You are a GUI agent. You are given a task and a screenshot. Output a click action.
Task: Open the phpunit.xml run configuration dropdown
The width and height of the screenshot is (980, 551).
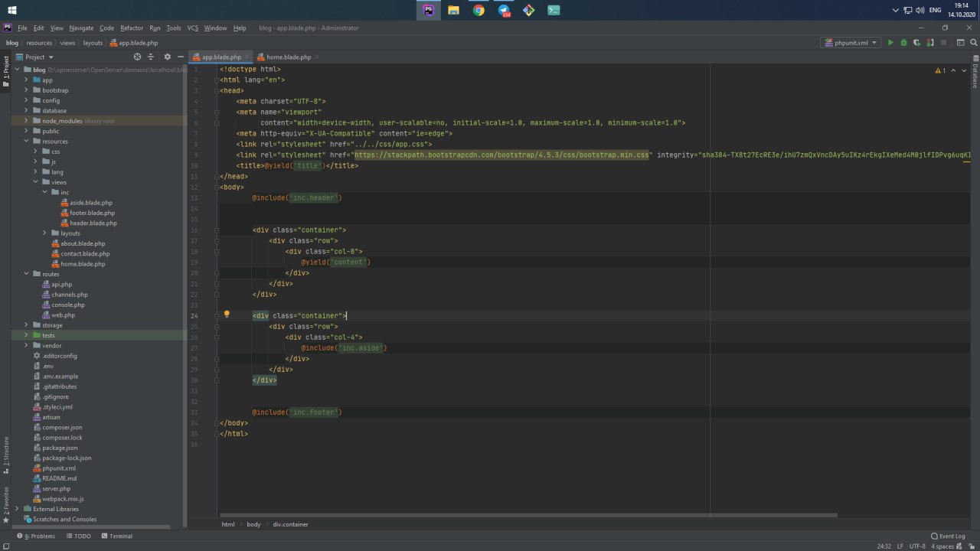pyautogui.click(x=850, y=43)
